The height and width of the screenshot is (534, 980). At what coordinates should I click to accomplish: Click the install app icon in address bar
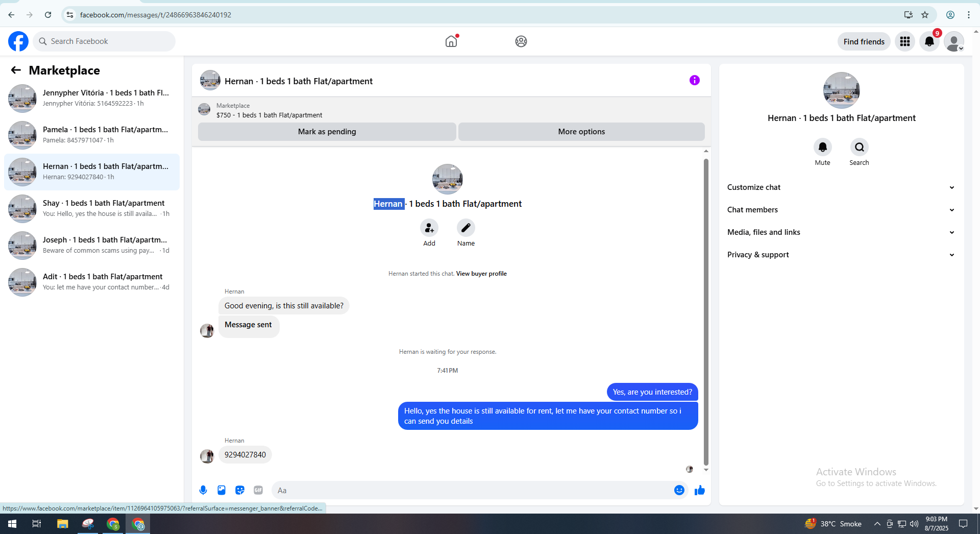pyautogui.click(x=908, y=15)
